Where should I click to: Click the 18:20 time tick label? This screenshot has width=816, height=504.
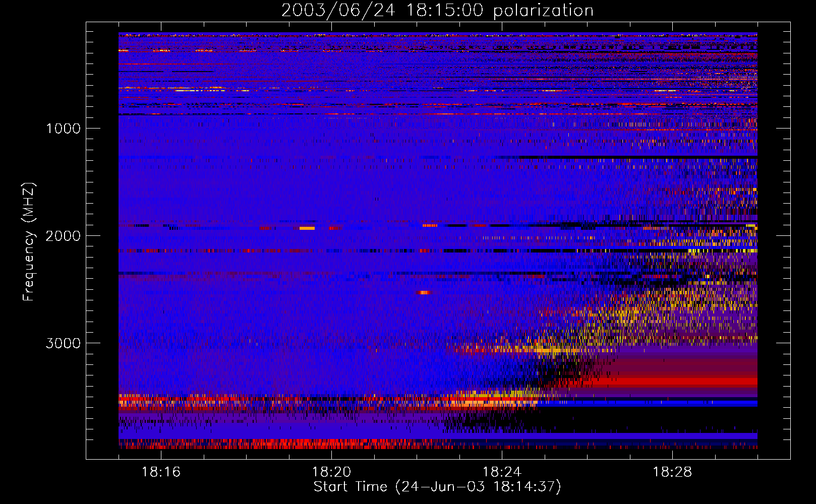pyautogui.click(x=331, y=472)
